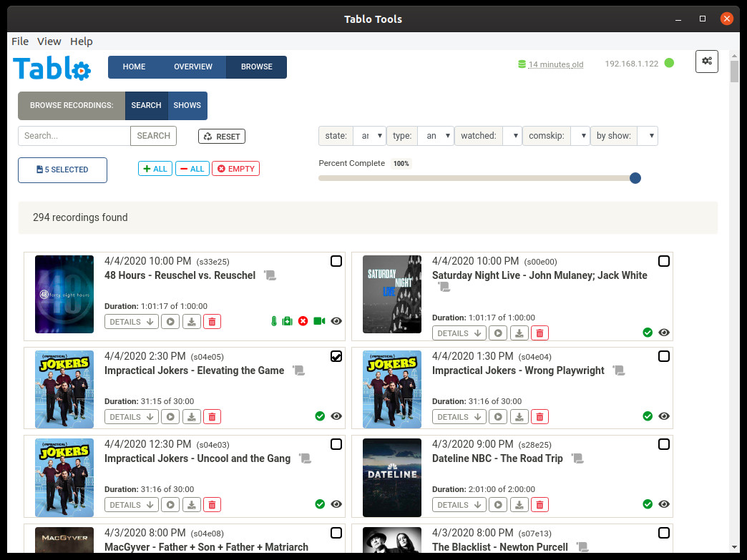Image resolution: width=747 pixels, height=560 pixels.
Task: Focus the Search recordings input field
Action: click(x=74, y=136)
